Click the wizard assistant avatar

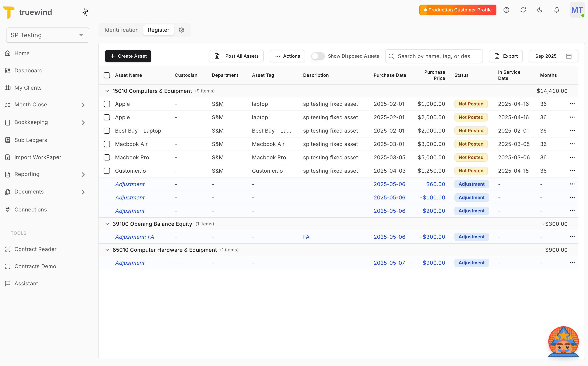(x=563, y=342)
